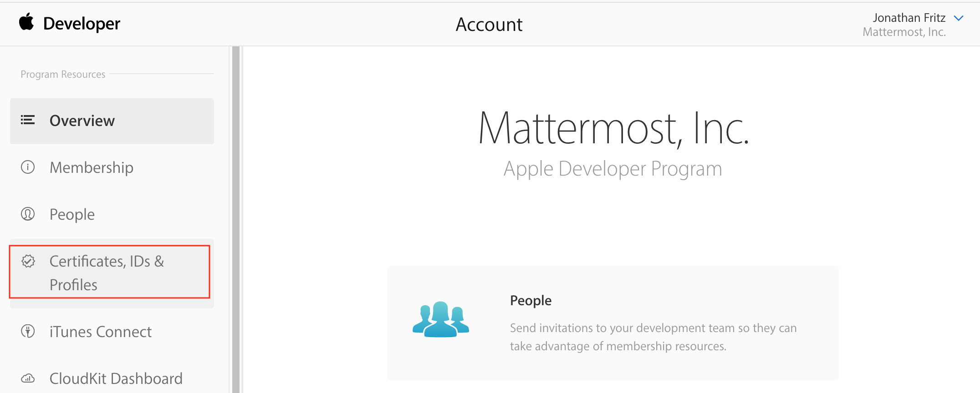Expand the account chevron dropdown
Image resolution: width=980 pixels, height=393 pixels.
959,18
